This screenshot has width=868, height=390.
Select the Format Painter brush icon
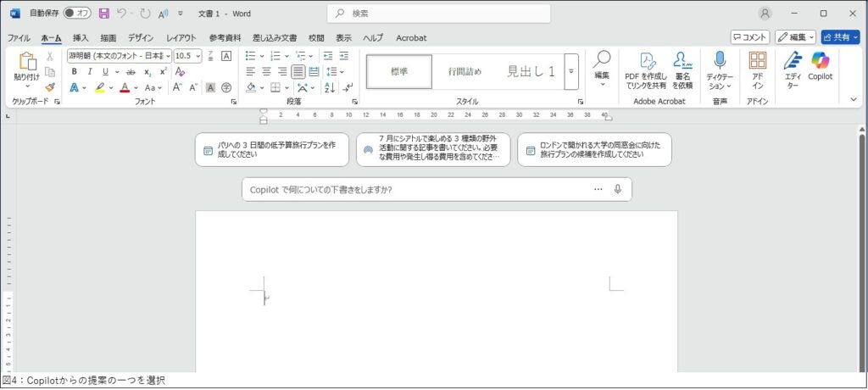pos(50,87)
